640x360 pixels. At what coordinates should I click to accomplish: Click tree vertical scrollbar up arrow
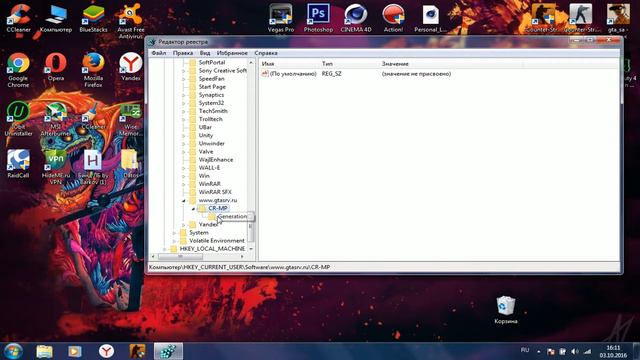pyautogui.click(x=251, y=62)
